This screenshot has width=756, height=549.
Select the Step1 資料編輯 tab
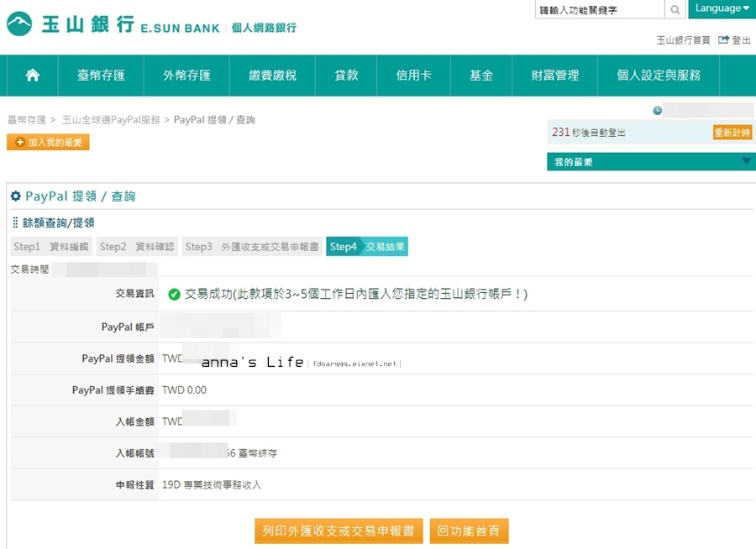point(51,246)
